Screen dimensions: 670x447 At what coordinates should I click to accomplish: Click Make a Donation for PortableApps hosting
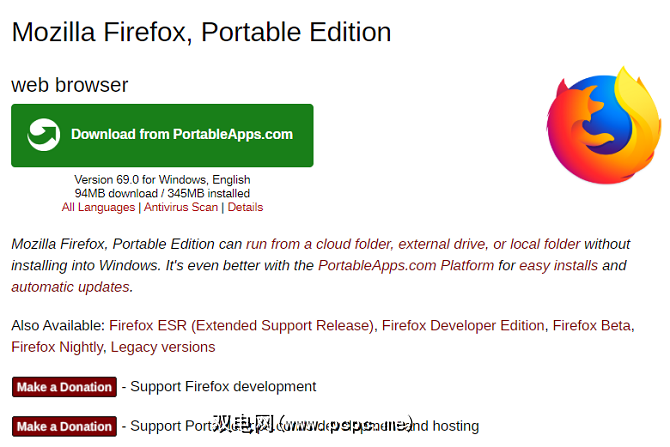[64, 426]
